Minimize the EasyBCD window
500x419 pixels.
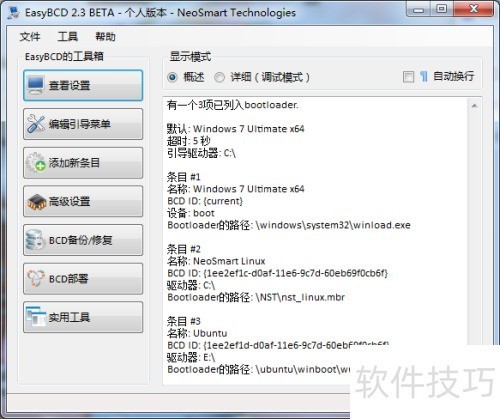pos(419,10)
